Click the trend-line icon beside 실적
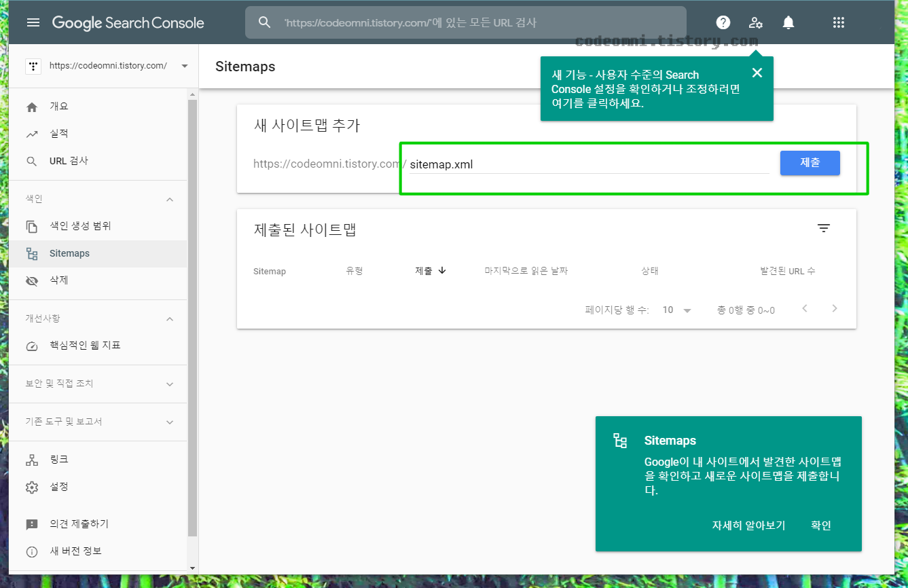Image resolution: width=908 pixels, height=588 pixels. [x=32, y=134]
